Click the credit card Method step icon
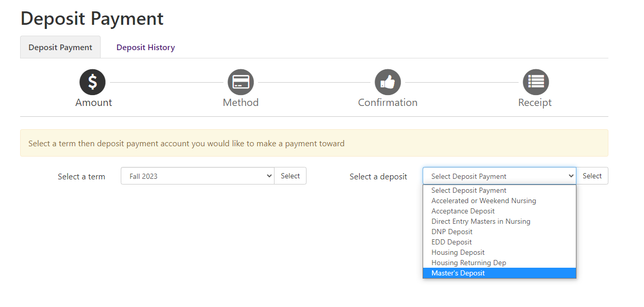This screenshot has width=644, height=307. point(241,82)
